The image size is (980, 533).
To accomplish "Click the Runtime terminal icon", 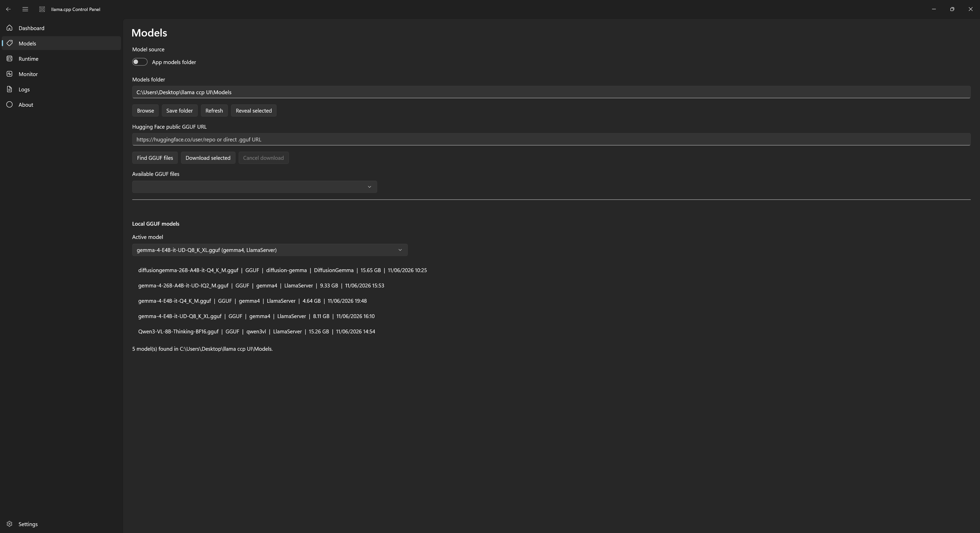I will click(9, 59).
